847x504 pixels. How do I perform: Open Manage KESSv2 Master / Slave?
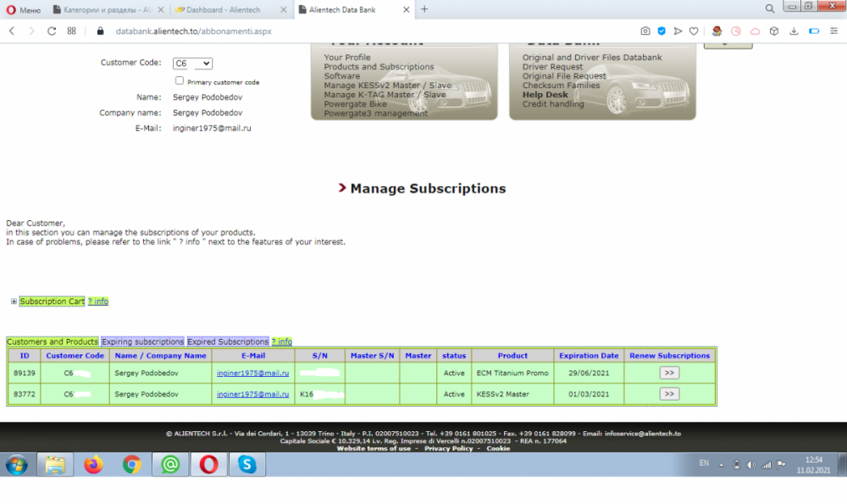[387, 86]
